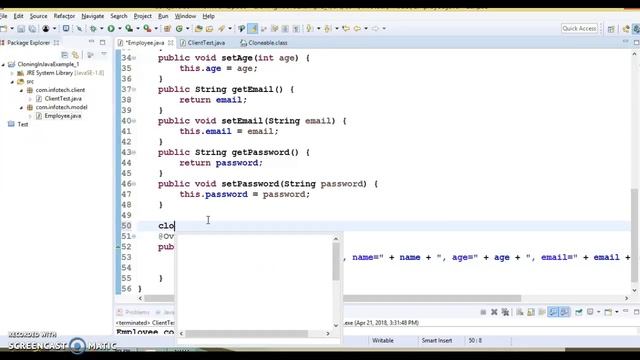The height and width of the screenshot is (360, 640).
Task: Open Display Selected Console dropdown arrow
Action: point(598,312)
